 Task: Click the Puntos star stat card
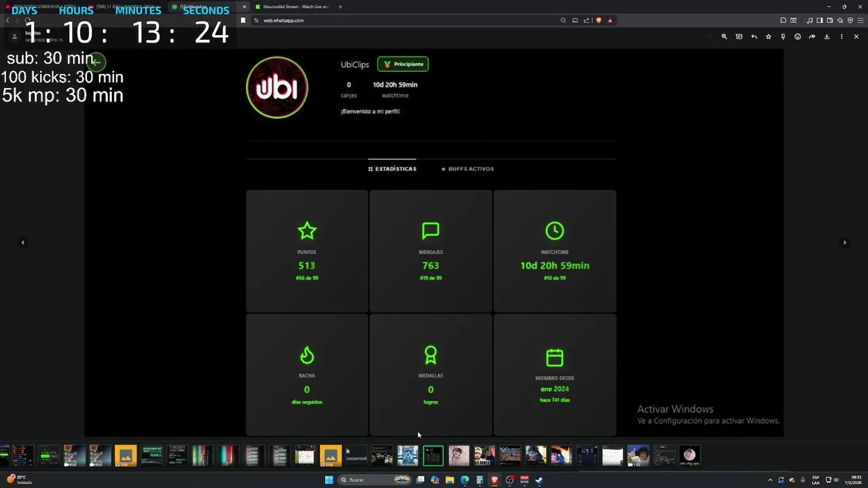307,251
